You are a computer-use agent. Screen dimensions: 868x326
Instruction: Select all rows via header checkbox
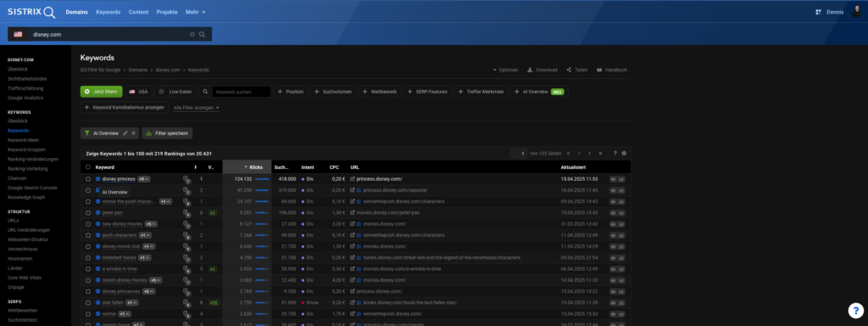(88, 167)
